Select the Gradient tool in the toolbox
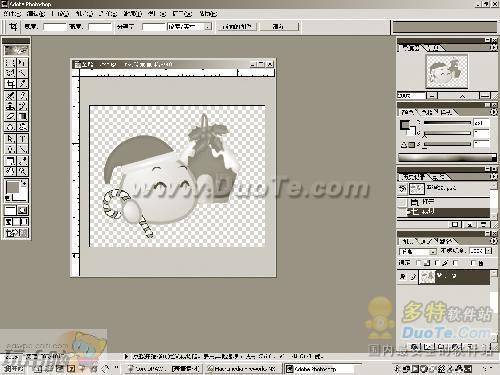The width and height of the screenshot is (500, 375). (22, 116)
